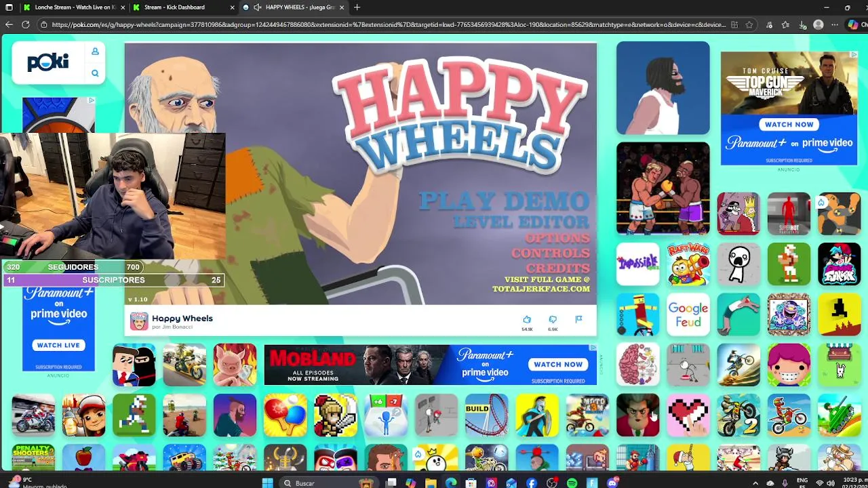Click the Jim Bonacci author text
Image resolution: width=868 pixels, height=488 pixels.
coord(172,327)
